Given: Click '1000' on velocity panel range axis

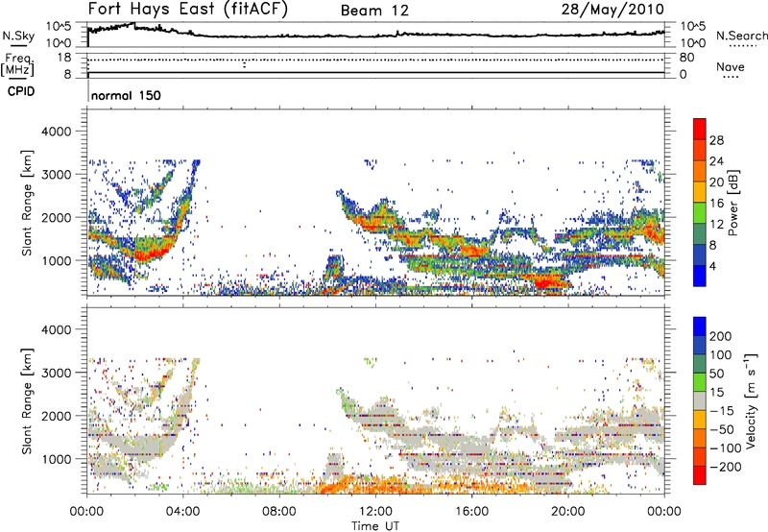Looking at the screenshot, I should (56, 459).
